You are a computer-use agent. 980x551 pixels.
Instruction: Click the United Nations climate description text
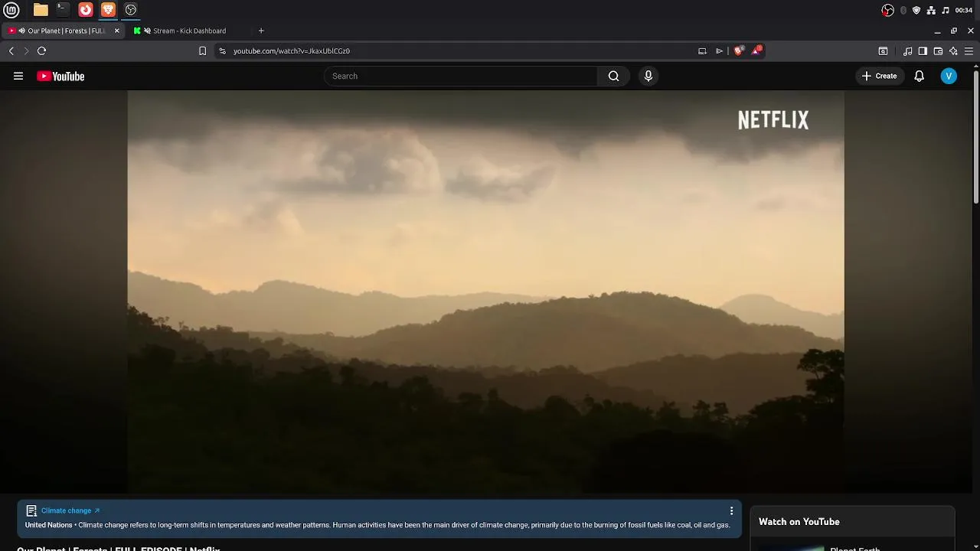[377, 525]
